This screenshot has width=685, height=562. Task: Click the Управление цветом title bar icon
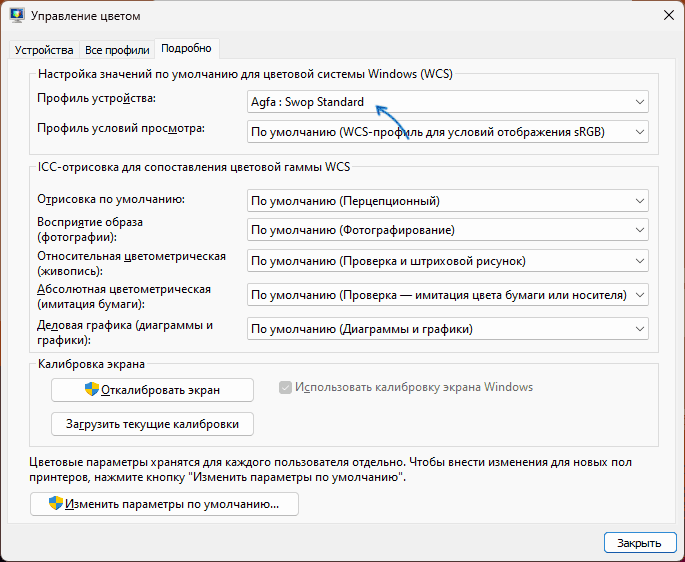coord(17,16)
